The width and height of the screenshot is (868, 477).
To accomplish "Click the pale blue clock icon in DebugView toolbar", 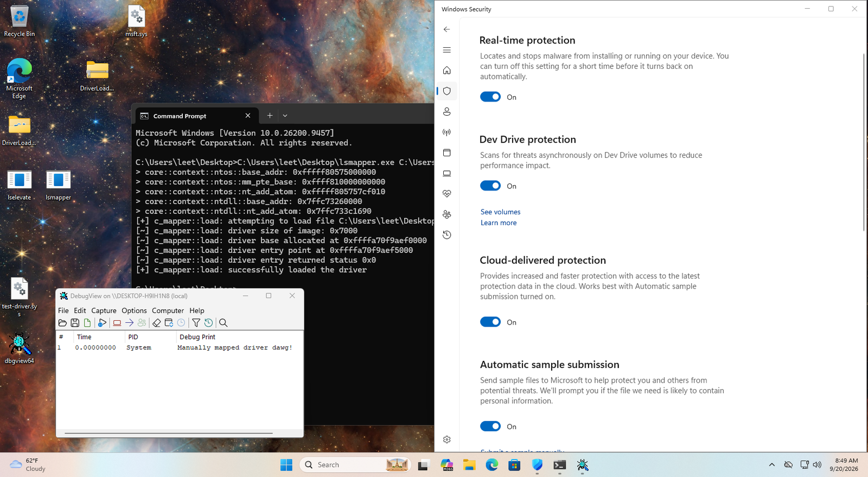I will click(181, 323).
